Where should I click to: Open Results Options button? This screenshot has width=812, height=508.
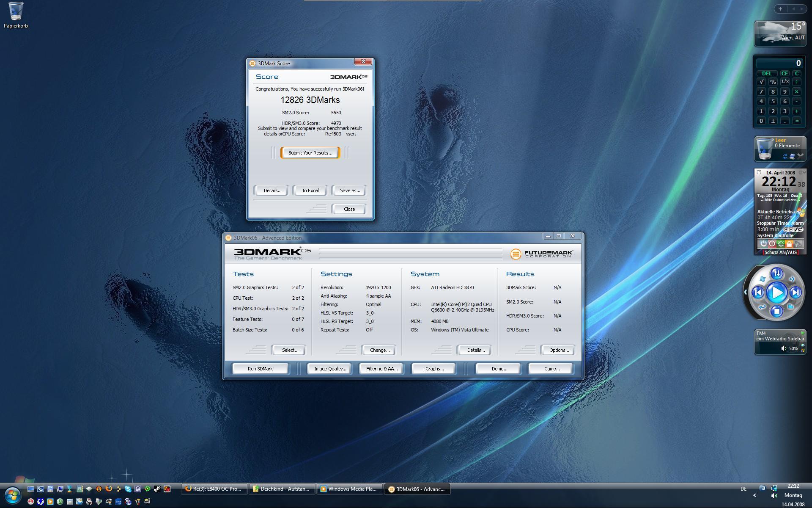pos(559,350)
